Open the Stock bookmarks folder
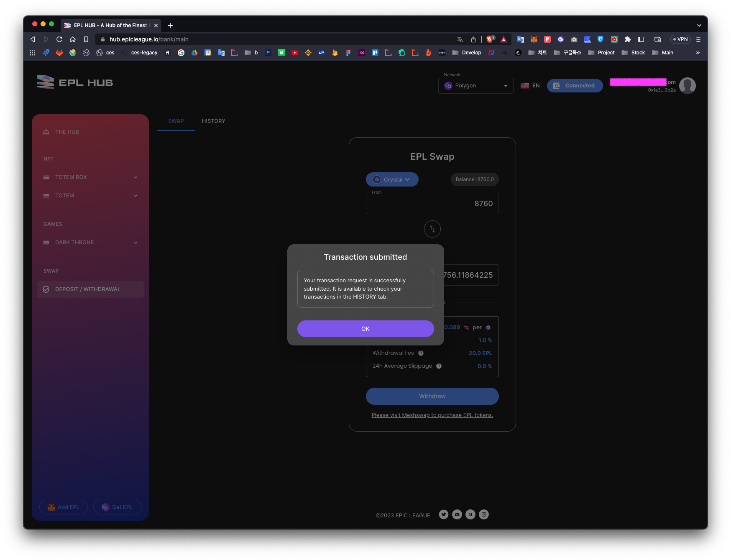 (x=633, y=53)
